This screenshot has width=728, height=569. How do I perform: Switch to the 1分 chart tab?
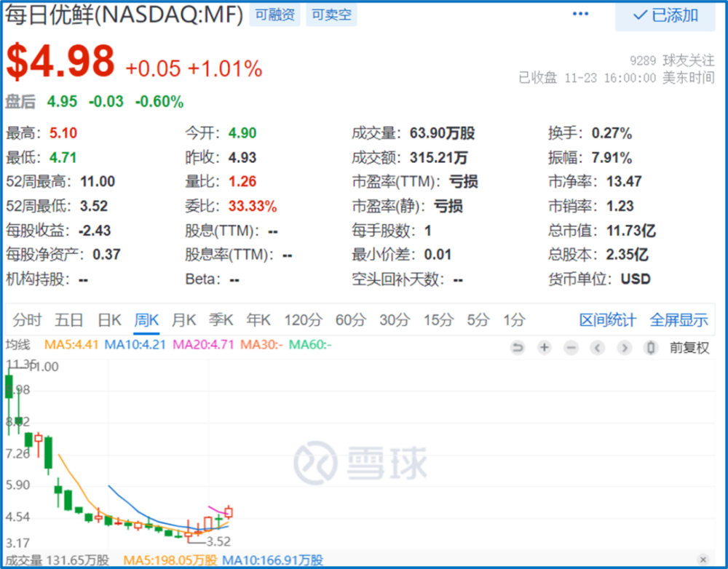click(515, 319)
